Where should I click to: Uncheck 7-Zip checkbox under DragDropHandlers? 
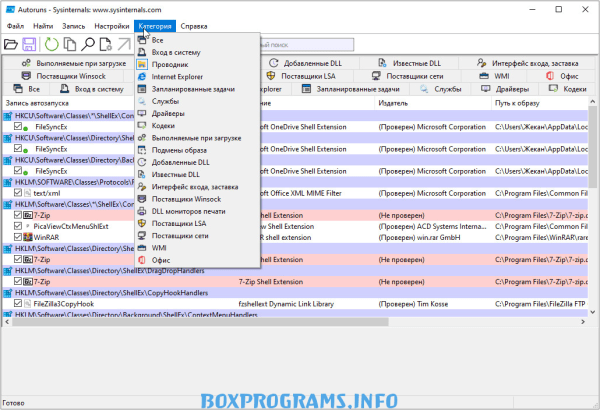(18, 281)
